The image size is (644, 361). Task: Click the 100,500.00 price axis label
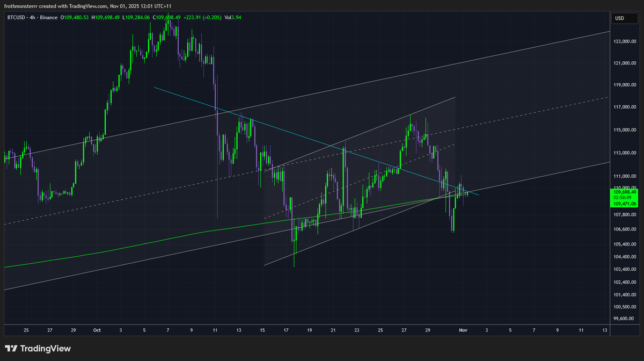pyautogui.click(x=626, y=307)
